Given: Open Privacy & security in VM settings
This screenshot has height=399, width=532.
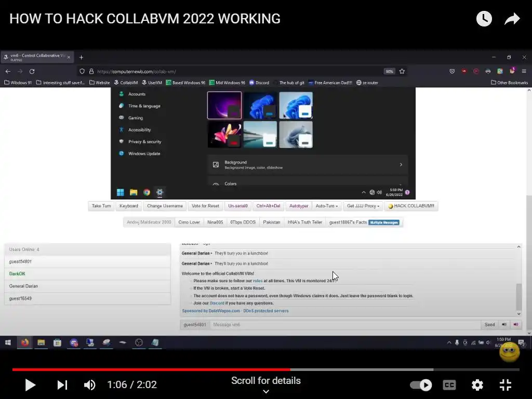Looking at the screenshot, I should [x=140, y=141].
